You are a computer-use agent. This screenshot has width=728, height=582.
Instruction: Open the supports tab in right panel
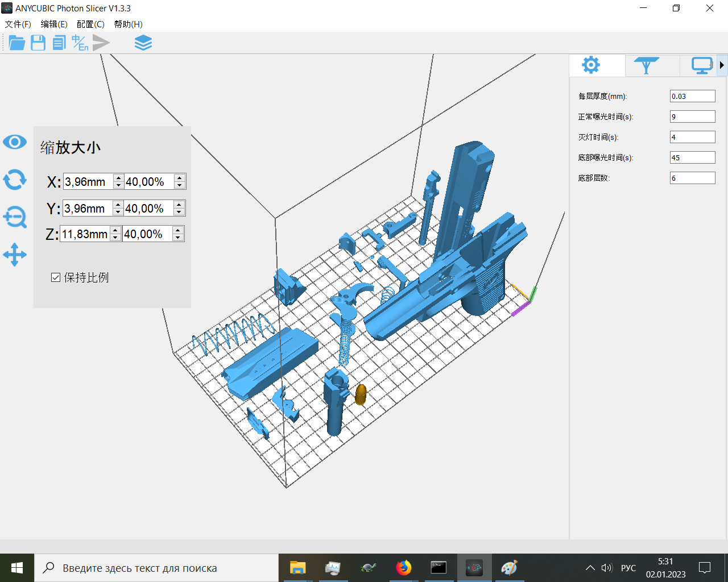646,65
